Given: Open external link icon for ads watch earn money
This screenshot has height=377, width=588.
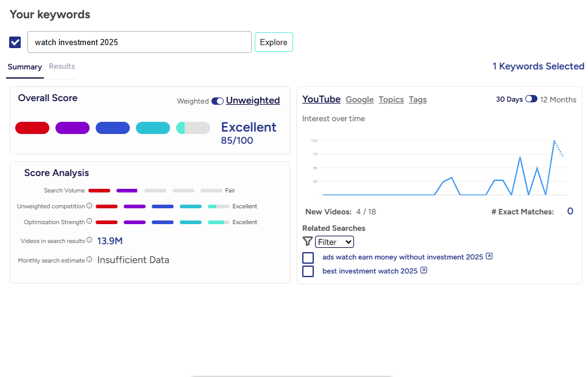Looking at the screenshot, I should click(489, 256).
